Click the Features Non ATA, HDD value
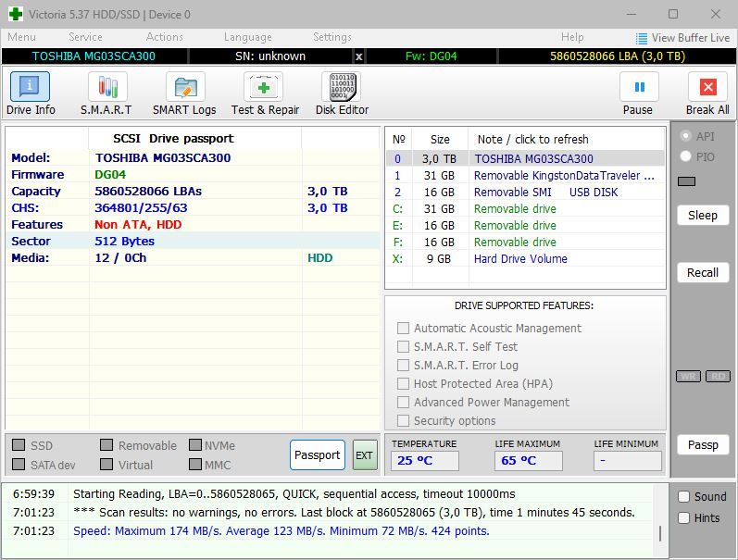 coord(138,225)
